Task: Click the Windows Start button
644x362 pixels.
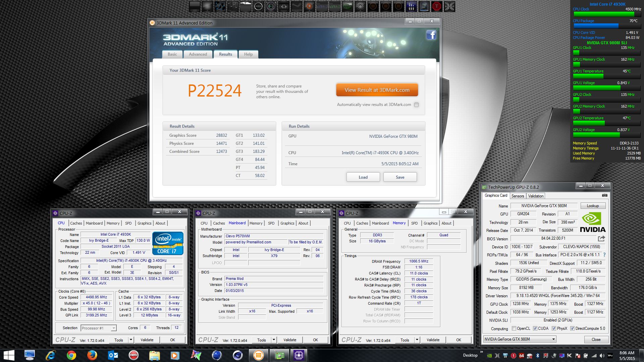Action: point(9,355)
